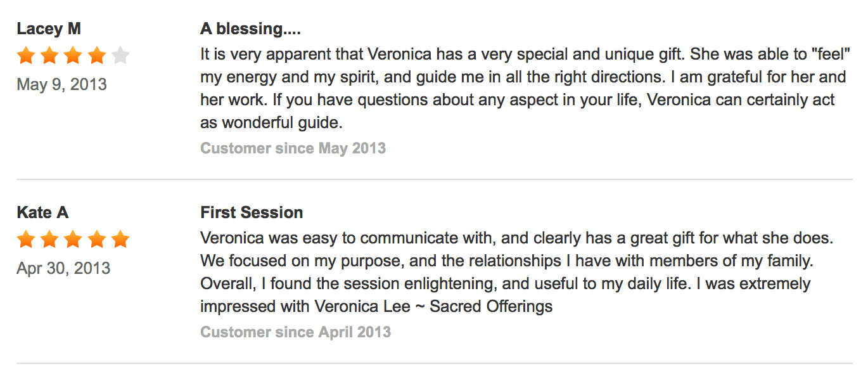Image resolution: width=868 pixels, height=369 pixels.
Task: Click fifth star in Kate A's rating
Action: pyautogui.click(x=120, y=240)
